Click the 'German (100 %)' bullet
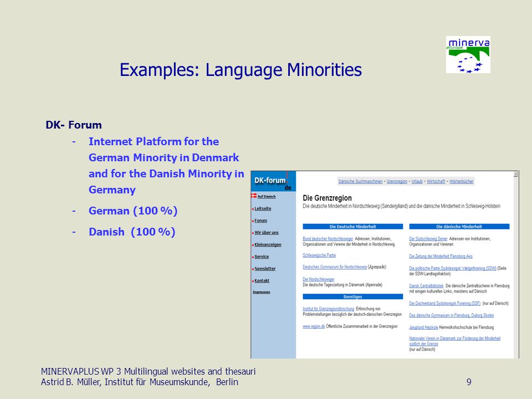Viewport: 532px width, 399px height. coord(133,211)
